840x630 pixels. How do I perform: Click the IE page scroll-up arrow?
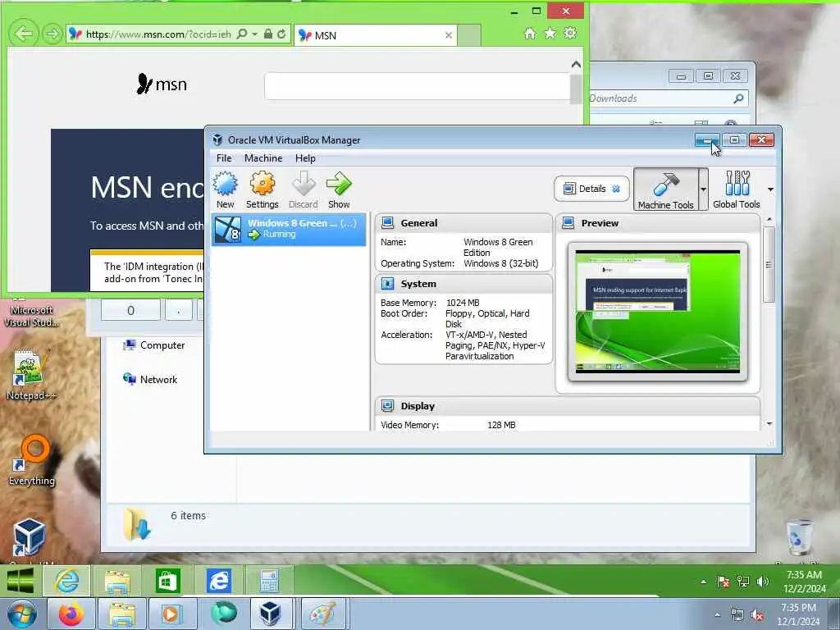(x=576, y=64)
